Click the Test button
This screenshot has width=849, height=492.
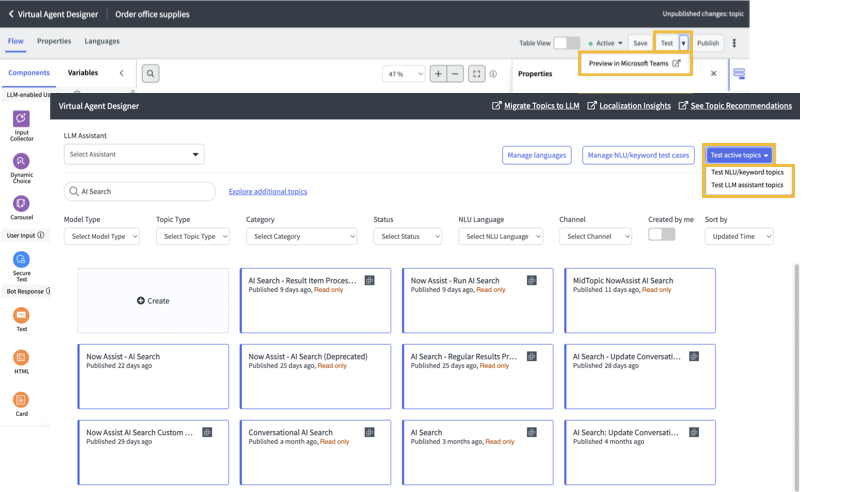pos(667,43)
